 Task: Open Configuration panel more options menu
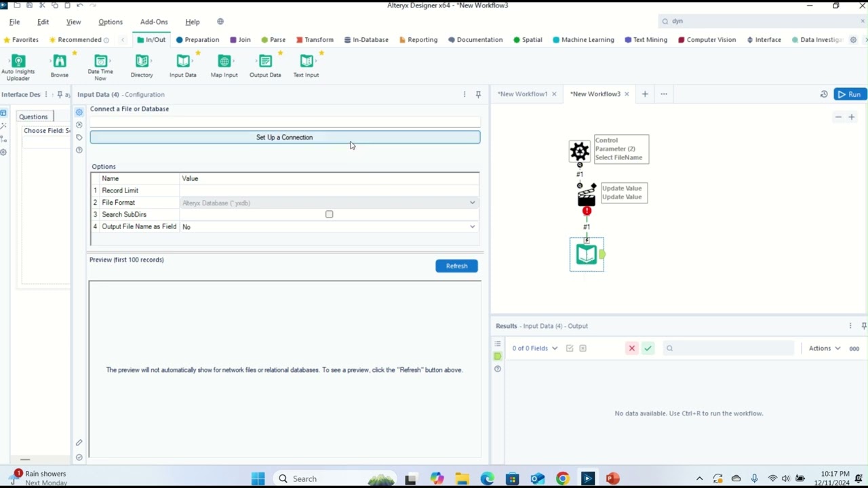click(465, 94)
